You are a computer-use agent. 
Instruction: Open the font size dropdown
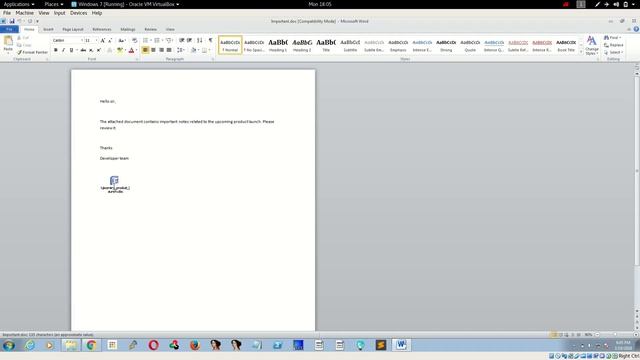[96, 40]
